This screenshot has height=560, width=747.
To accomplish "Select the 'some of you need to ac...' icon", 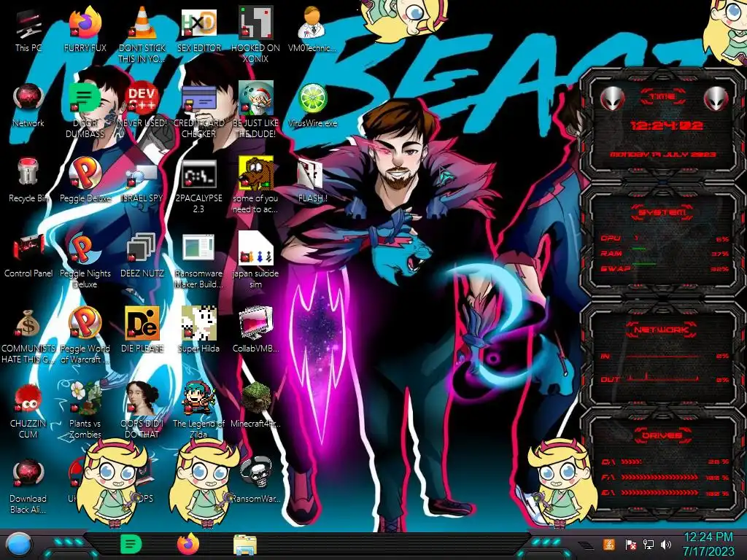I will coord(255,186).
